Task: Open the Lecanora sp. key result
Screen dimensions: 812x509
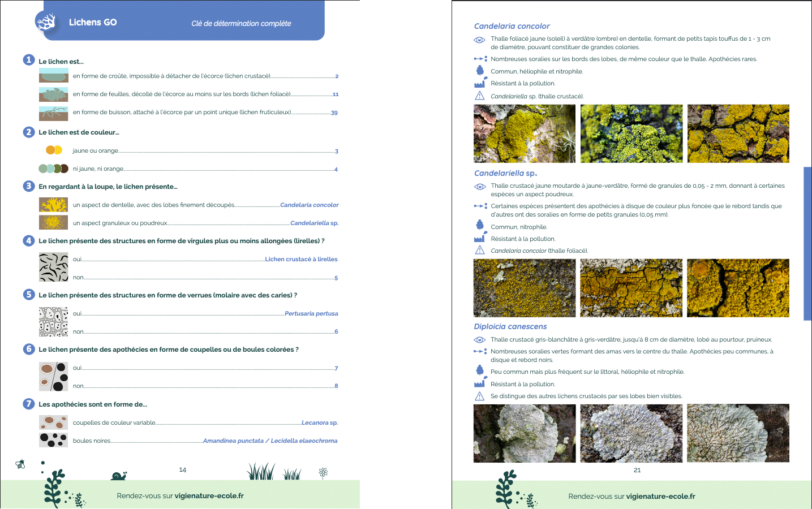Action: click(x=319, y=422)
